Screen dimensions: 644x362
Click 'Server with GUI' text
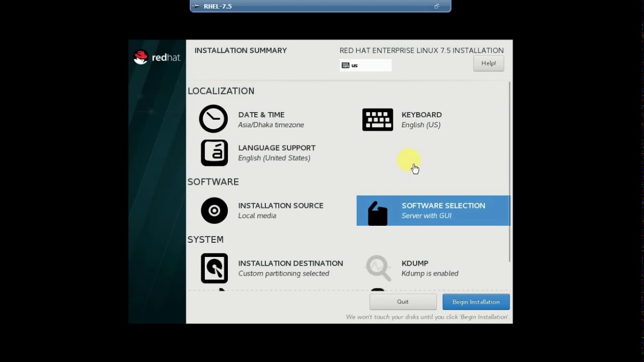pos(427,216)
